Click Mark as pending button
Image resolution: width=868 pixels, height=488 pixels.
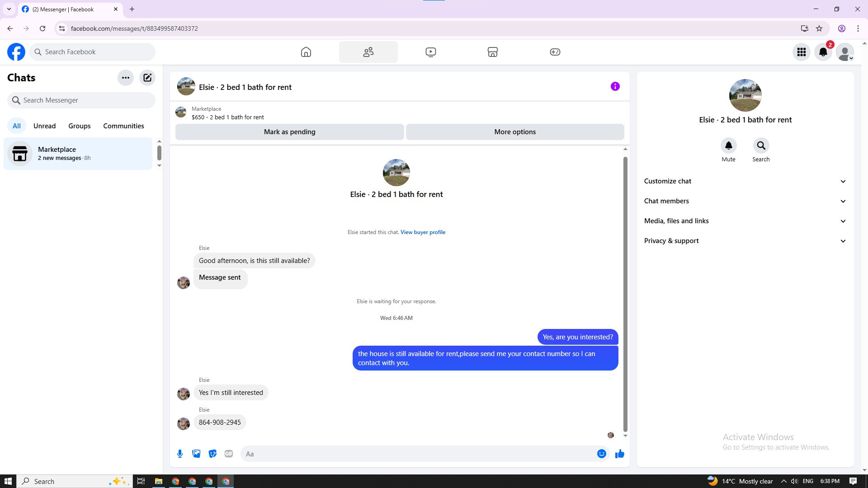289,132
